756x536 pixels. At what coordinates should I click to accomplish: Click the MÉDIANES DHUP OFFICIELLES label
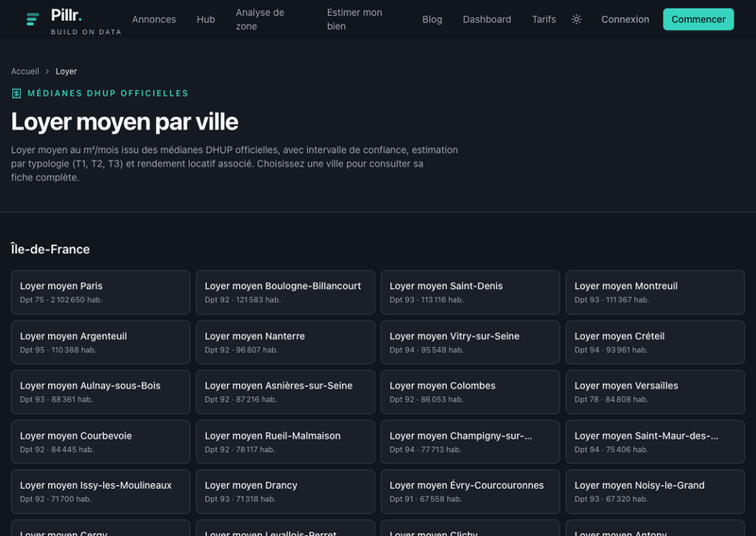pyautogui.click(x=108, y=93)
